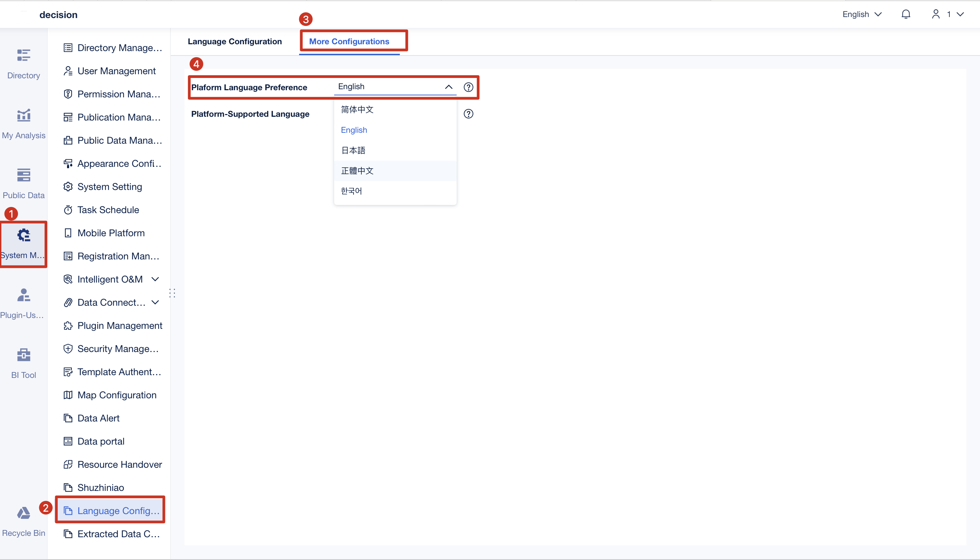The height and width of the screenshot is (559, 980).
Task: Open System Setting from the management list
Action: [109, 187]
